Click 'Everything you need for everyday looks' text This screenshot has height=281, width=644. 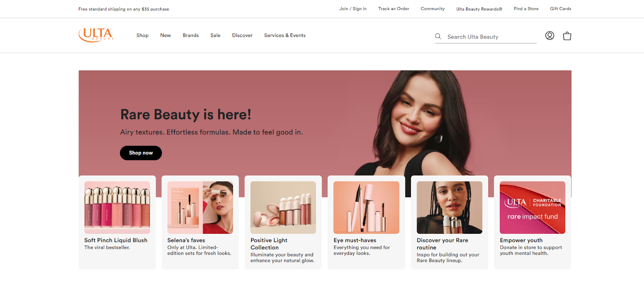click(x=362, y=250)
